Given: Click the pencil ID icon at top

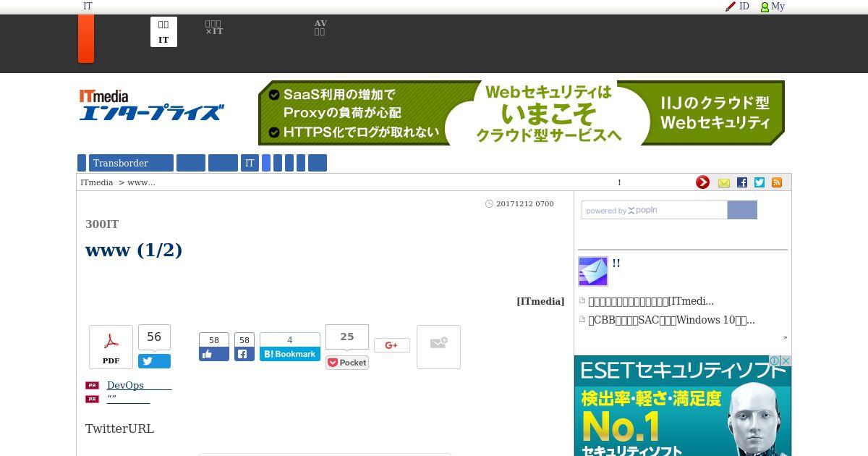Looking at the screenshot, I should (731, 7).
